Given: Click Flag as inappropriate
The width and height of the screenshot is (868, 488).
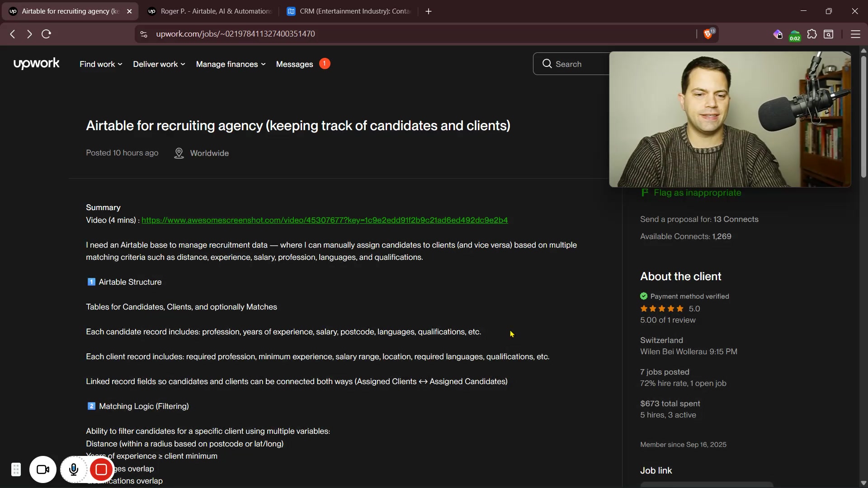Looking at the screenshot, I should tap(697, 193).
